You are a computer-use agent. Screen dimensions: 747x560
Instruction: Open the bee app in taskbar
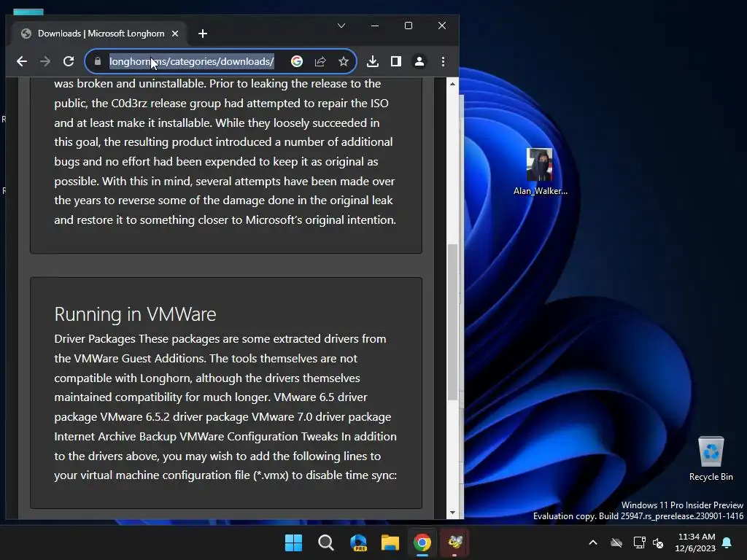(454, 542)
